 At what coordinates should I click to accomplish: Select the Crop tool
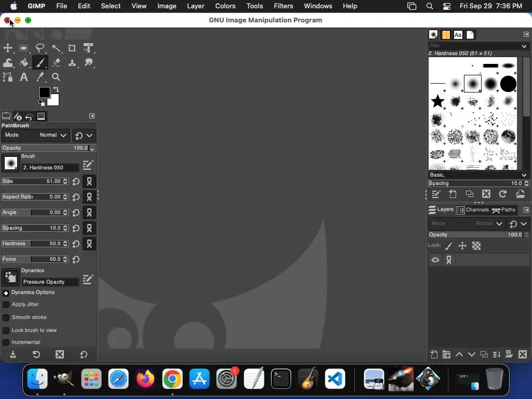coord(72,48)
